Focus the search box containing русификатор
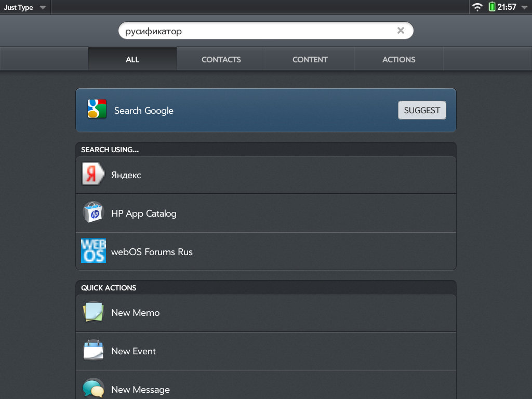 pos(265,31)
